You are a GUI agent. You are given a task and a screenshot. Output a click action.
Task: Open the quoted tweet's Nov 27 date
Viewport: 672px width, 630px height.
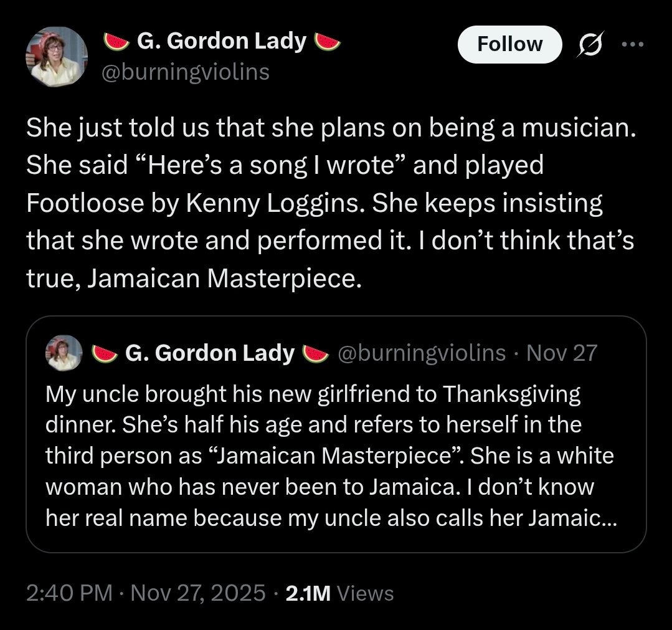[561, 353]
